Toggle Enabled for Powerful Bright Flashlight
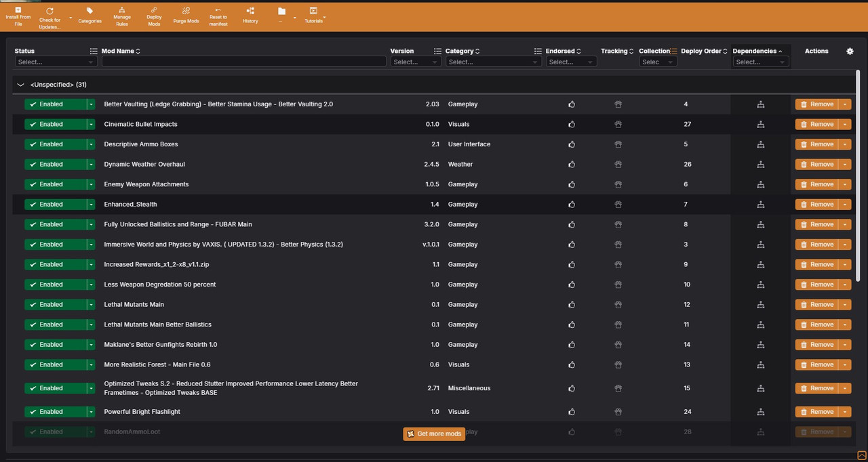The image size is (868, 462). point(55,412)
